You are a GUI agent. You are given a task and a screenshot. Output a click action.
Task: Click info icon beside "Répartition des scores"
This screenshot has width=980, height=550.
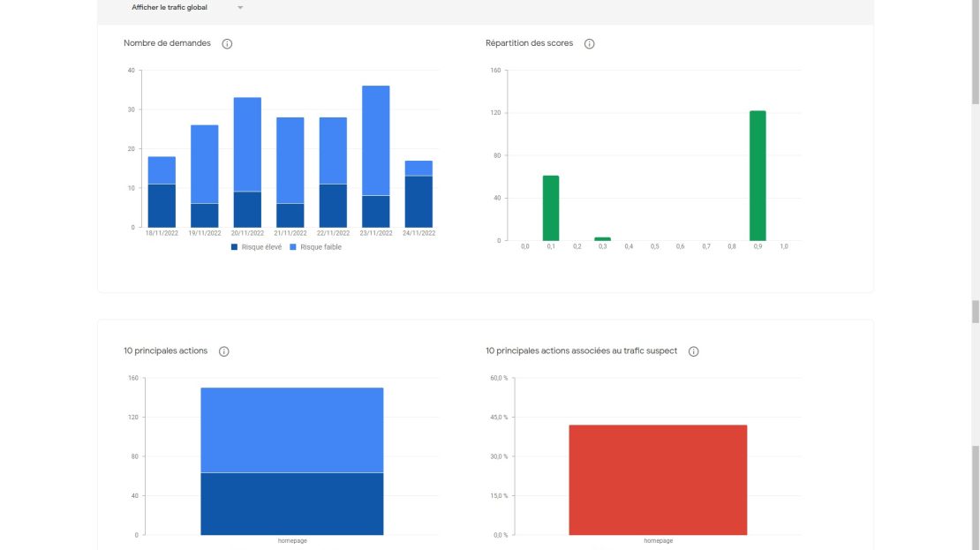(x=590, y=44)
